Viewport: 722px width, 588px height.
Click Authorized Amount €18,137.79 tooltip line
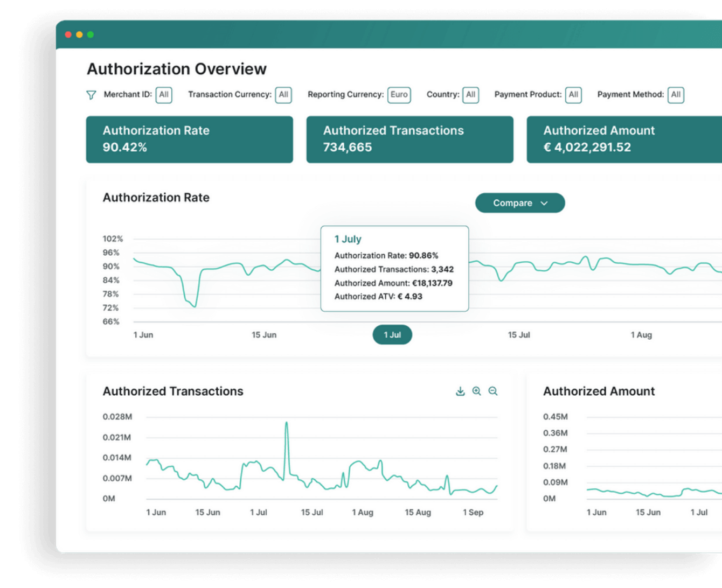(393, 283)
